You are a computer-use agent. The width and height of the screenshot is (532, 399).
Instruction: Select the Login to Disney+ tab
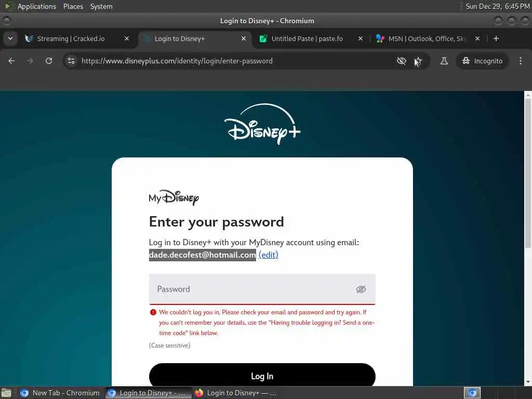pyautogui.click(x=179, y=38)
